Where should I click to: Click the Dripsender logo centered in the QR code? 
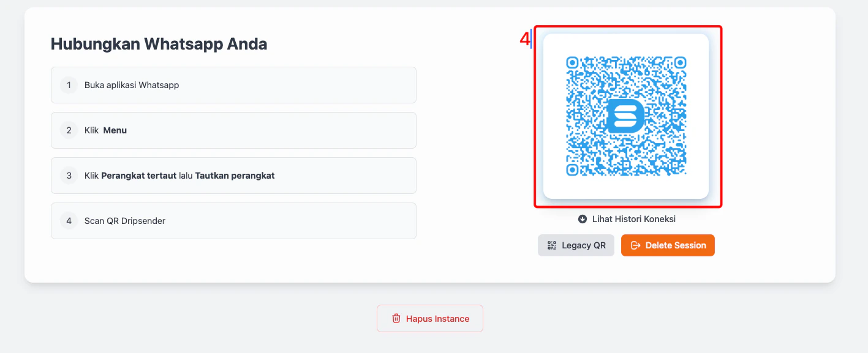(x=627, y=116)
